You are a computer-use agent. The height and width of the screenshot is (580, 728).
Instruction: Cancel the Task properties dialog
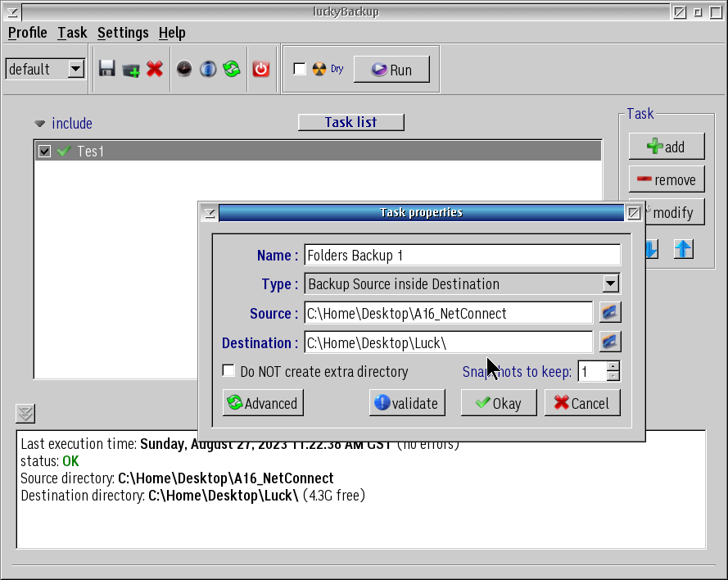pyautogui.click(x=582, y=402)
